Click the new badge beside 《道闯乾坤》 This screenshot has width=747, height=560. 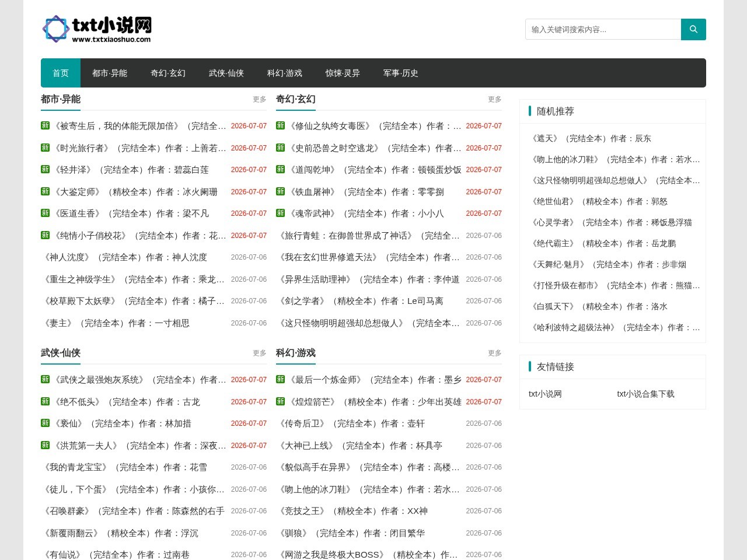[x=280, y=169]
